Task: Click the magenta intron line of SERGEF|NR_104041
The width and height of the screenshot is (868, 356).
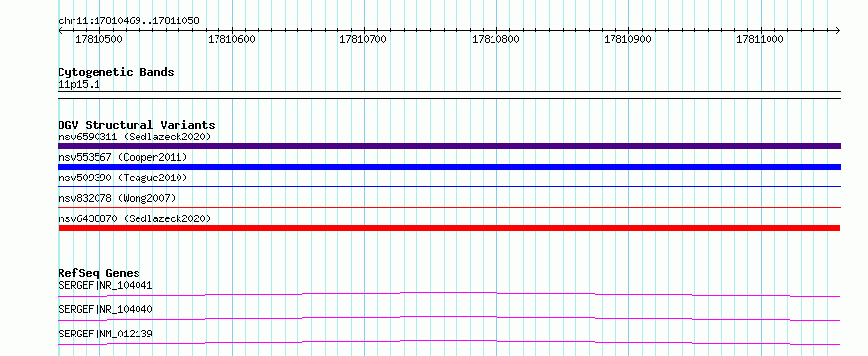Action: [449, 294]
